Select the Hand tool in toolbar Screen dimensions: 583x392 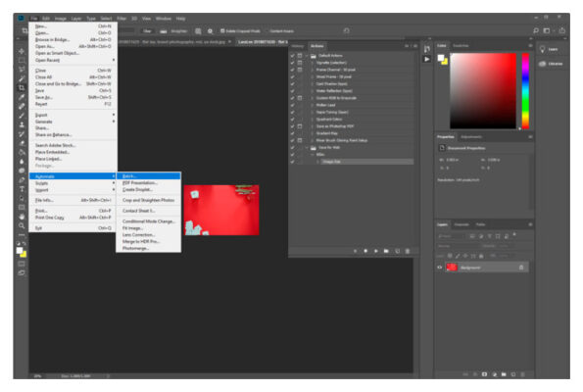click(x=22, y=217)
